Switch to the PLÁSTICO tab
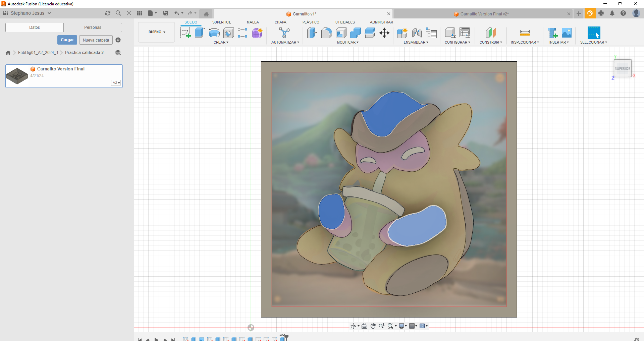This screenshot has height=341, width=644. click(311, 22)
